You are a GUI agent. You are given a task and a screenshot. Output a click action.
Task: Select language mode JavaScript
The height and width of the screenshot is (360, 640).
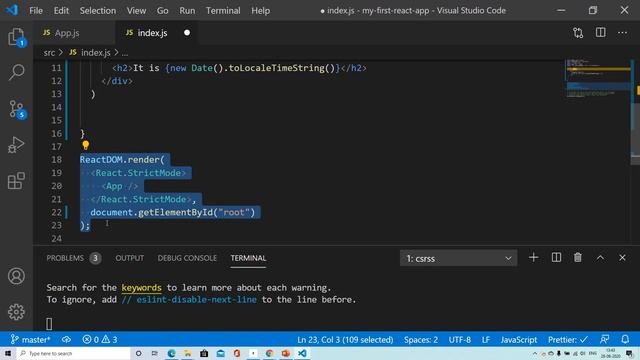519,340
